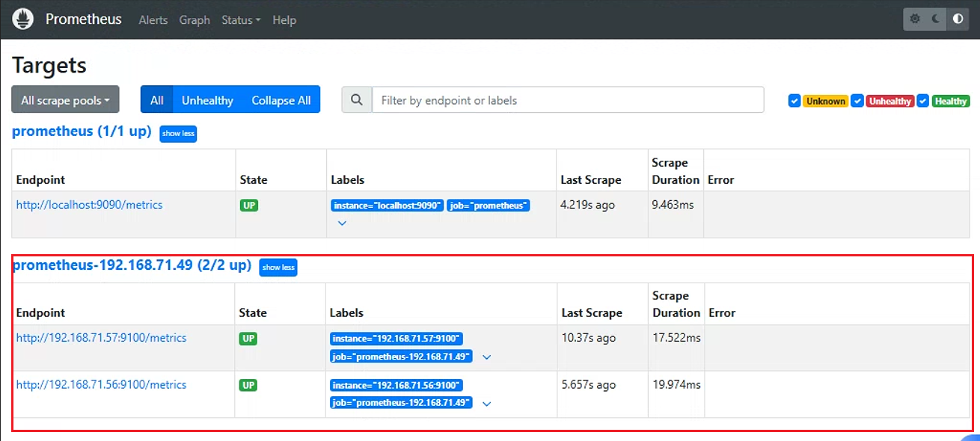Screen dimensions: 980x441
Task: Click the instance="192.168.71.57:9100" label badge
Action: [396, 339]
